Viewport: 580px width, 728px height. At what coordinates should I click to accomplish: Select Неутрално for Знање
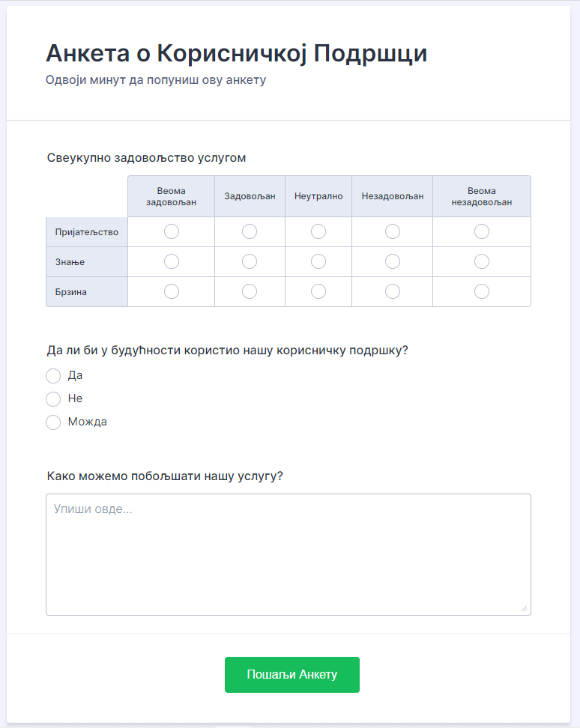318,261
